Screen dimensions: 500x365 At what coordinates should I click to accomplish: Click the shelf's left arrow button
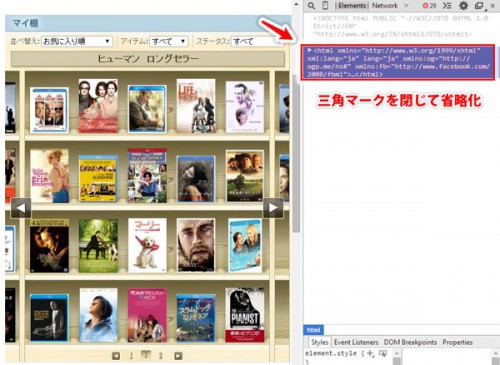[21, 208]
